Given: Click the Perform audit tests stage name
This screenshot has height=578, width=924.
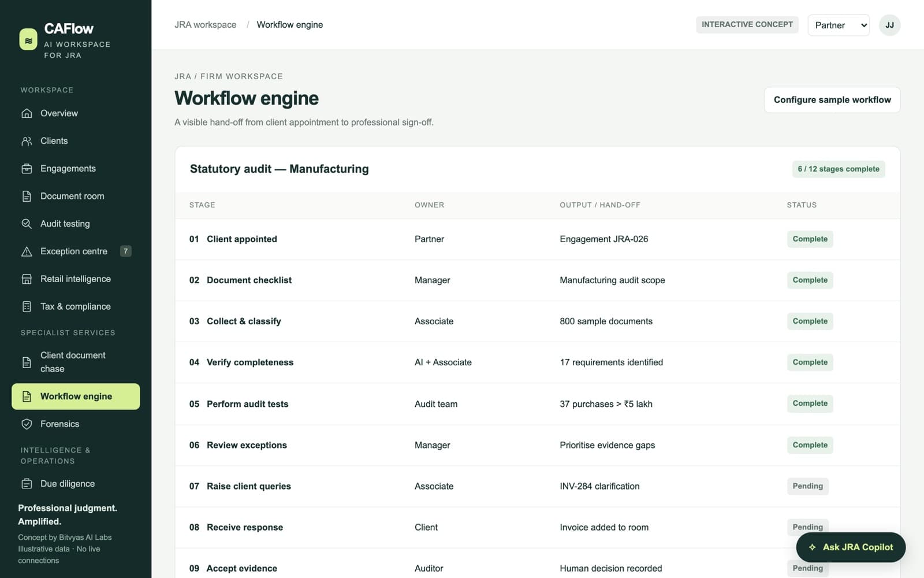Looking at the screenshot, I should click(248, 404).
